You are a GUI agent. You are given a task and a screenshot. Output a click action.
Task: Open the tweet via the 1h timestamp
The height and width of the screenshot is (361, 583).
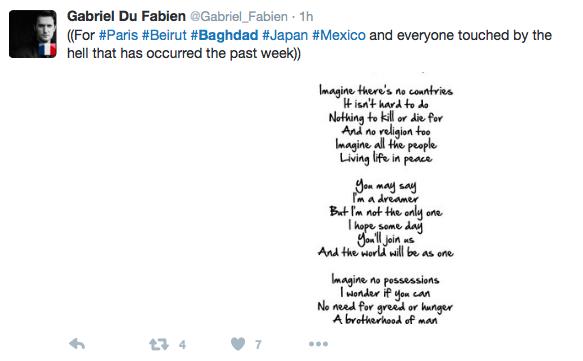tap(306, 17)
